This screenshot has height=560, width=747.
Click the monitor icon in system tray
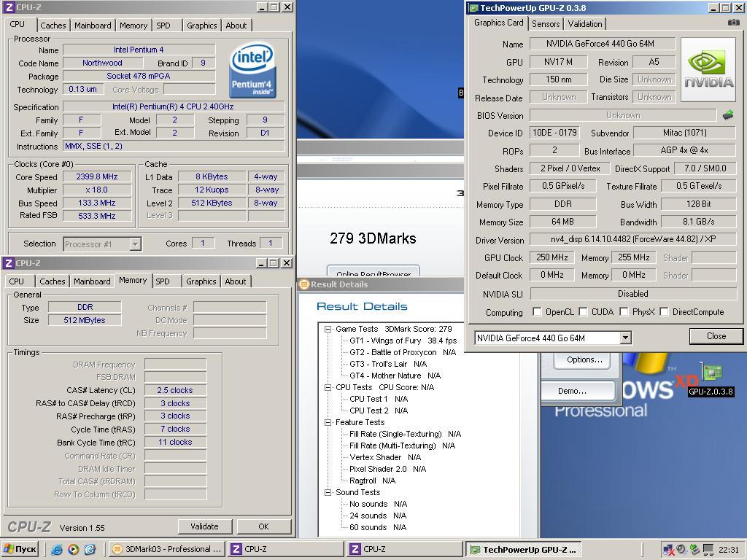(x=708, y=550)
